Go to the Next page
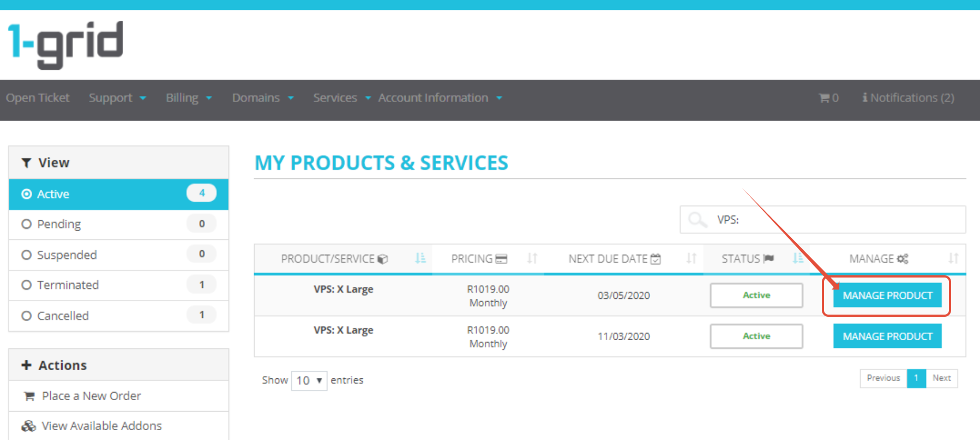The height and width of the screenshot is (440, 980). click(941, 378)
